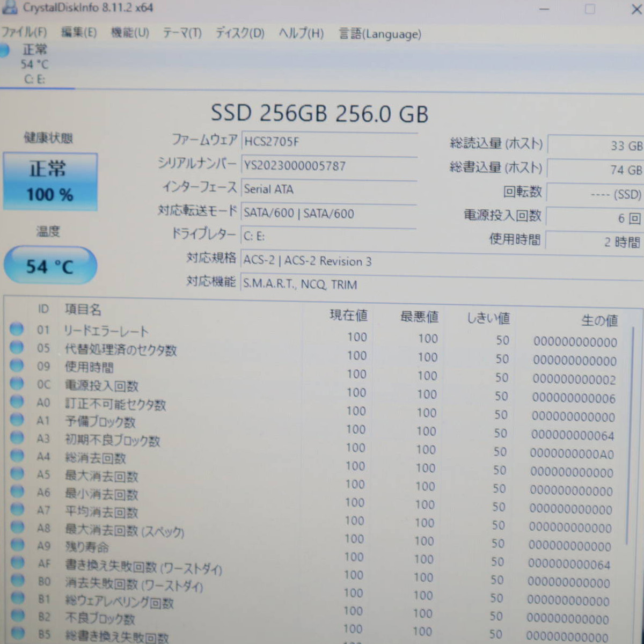Click status icon for A5 最大消去回数
Viewport: 644px width, 644px height.
[17, 473]
